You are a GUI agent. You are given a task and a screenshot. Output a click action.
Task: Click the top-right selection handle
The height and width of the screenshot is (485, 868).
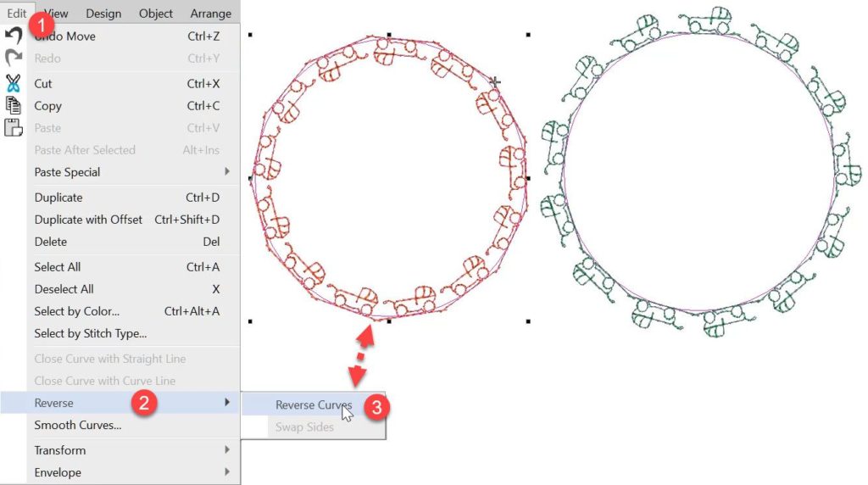point(528,35)
